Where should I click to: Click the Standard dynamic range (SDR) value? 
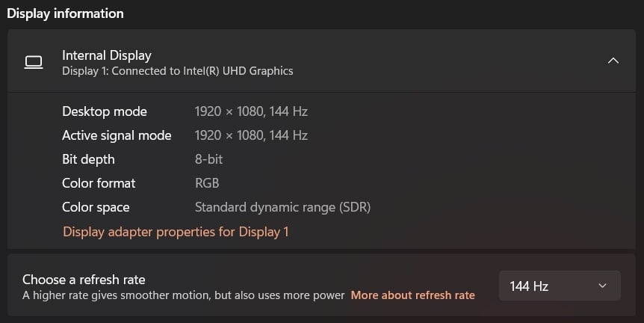point(282,207)
